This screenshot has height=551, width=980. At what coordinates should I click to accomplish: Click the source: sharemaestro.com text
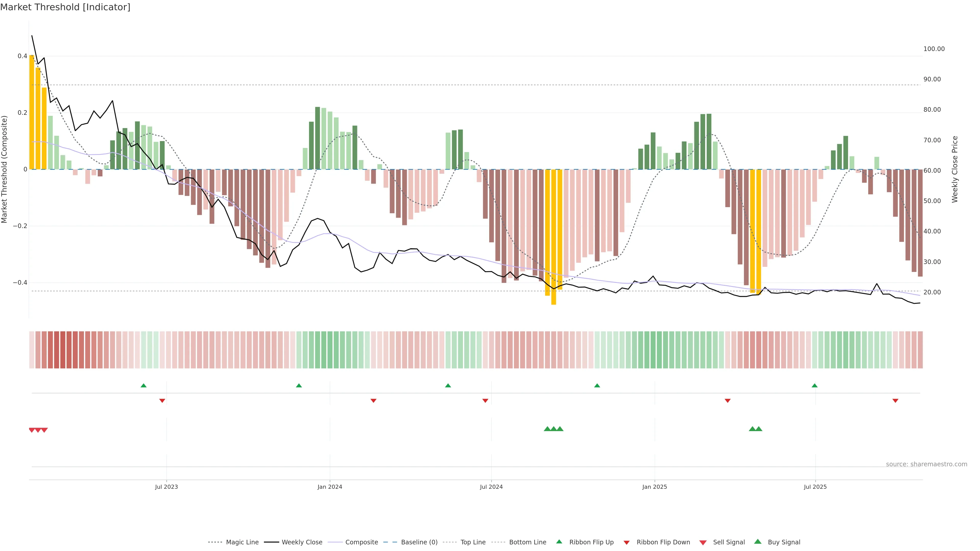pos(926,464)
